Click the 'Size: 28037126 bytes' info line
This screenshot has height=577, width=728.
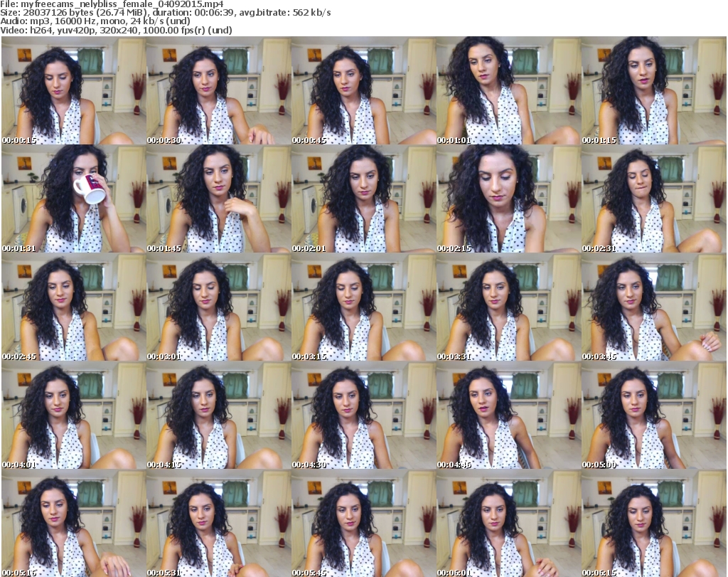point(165,13)
